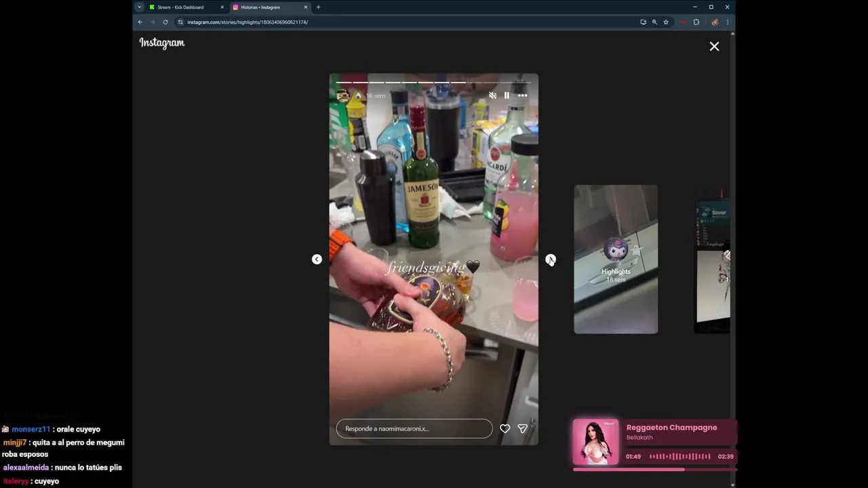Open the story three-dots options menu
Viewport: 868px width, 488px height.
tap(522, 96)
